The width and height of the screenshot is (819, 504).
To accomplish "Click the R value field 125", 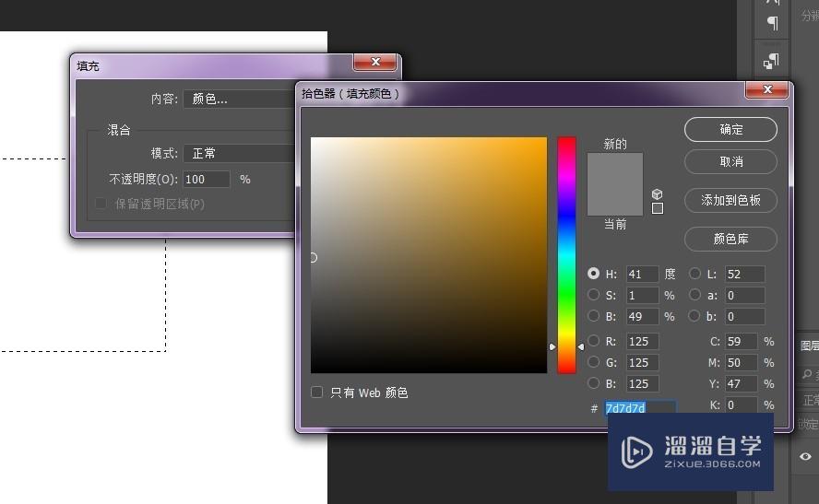I will click(x=643, y=341).
